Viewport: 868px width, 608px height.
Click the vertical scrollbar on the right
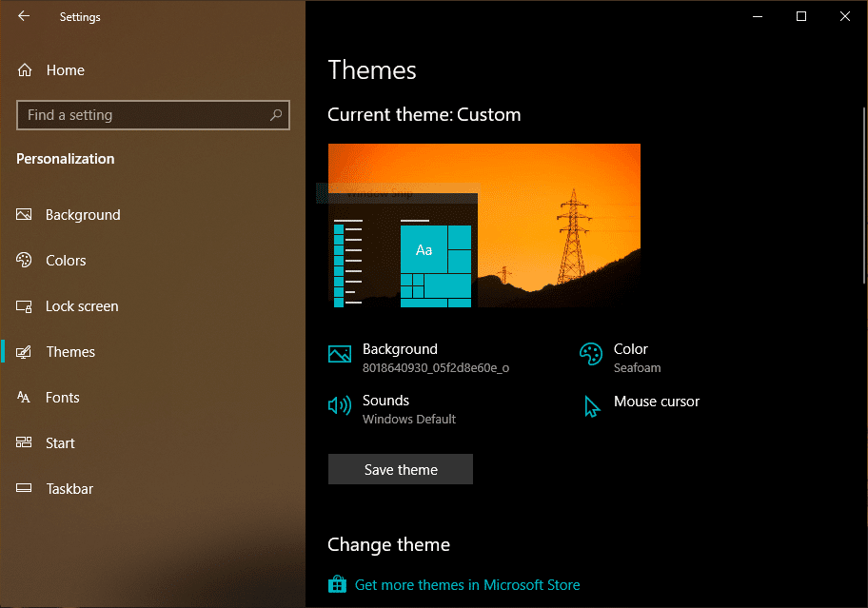pyautogui.click(x=862, y=195)
